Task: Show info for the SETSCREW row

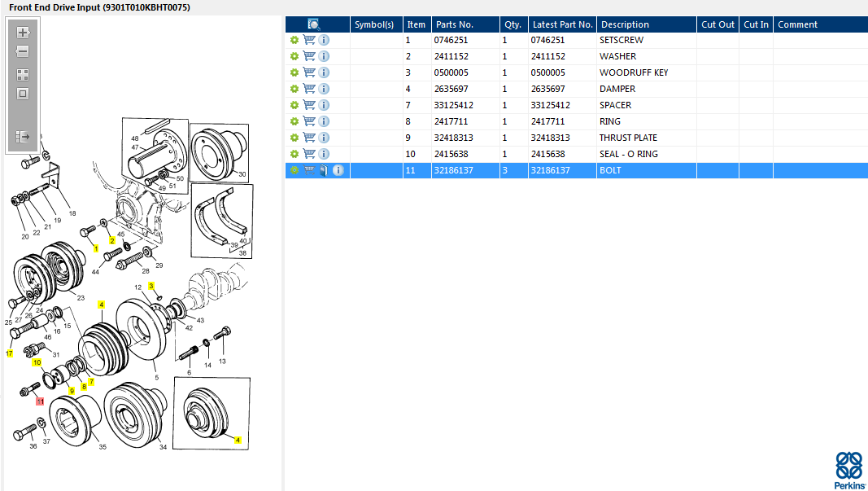Action: [x=325, y=40]
